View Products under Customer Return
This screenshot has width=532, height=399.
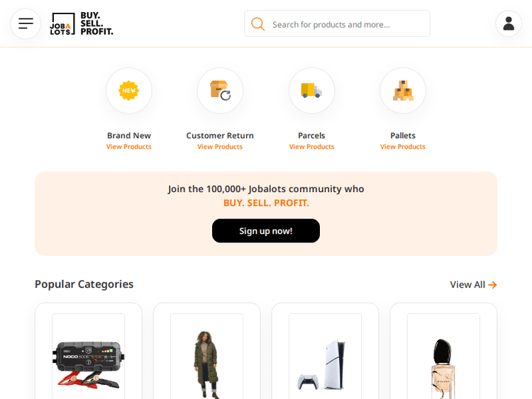coord(220,147)
